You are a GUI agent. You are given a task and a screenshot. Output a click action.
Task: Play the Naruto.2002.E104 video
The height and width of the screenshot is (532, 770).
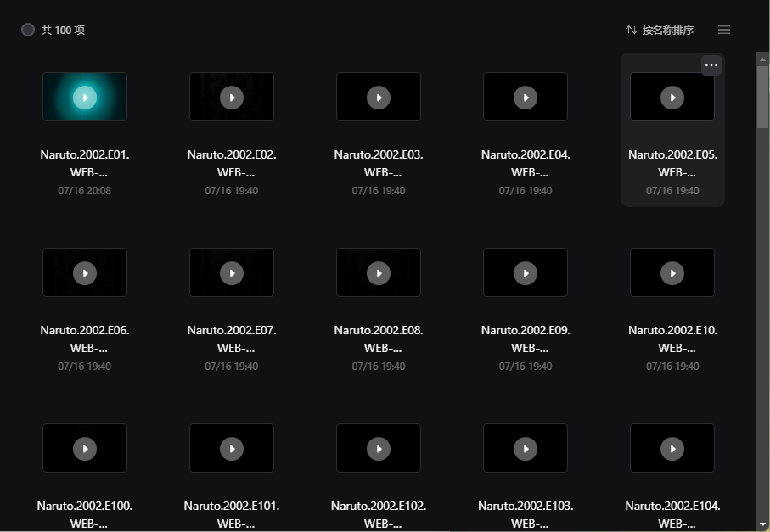672,449
